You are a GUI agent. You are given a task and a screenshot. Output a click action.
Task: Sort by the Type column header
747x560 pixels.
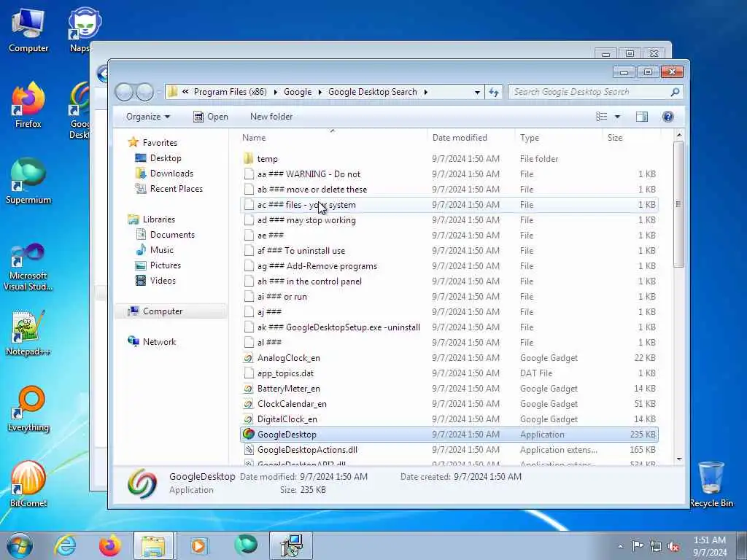[558, 138]
